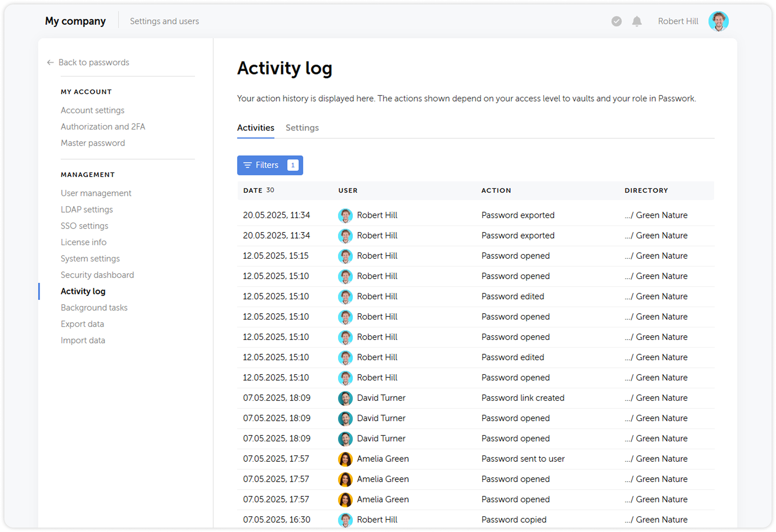Open the Back to passwords link

pos(94,62)
